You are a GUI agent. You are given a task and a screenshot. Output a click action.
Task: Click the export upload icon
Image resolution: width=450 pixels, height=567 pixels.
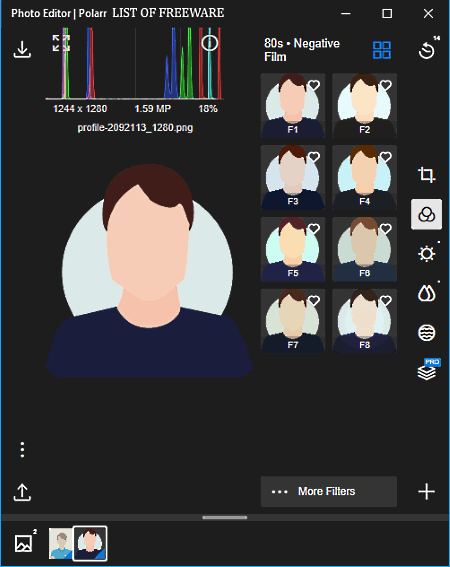(22, 492)
